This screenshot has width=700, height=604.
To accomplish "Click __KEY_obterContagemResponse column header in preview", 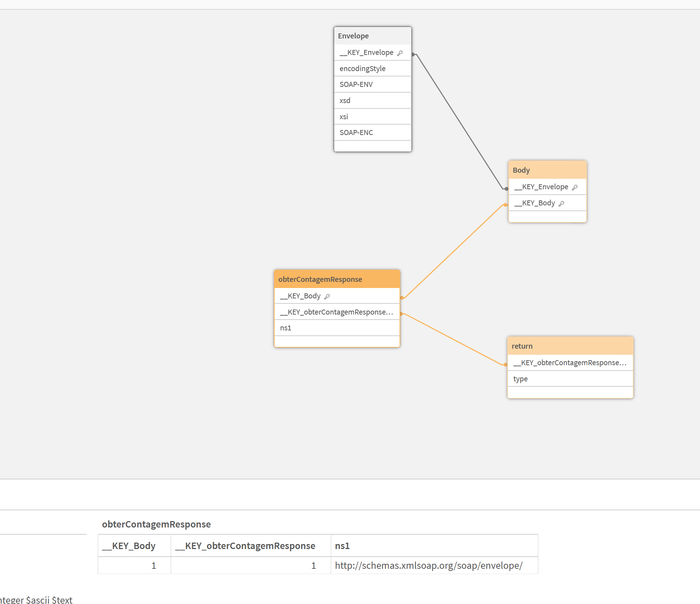I will click(251, 546).
